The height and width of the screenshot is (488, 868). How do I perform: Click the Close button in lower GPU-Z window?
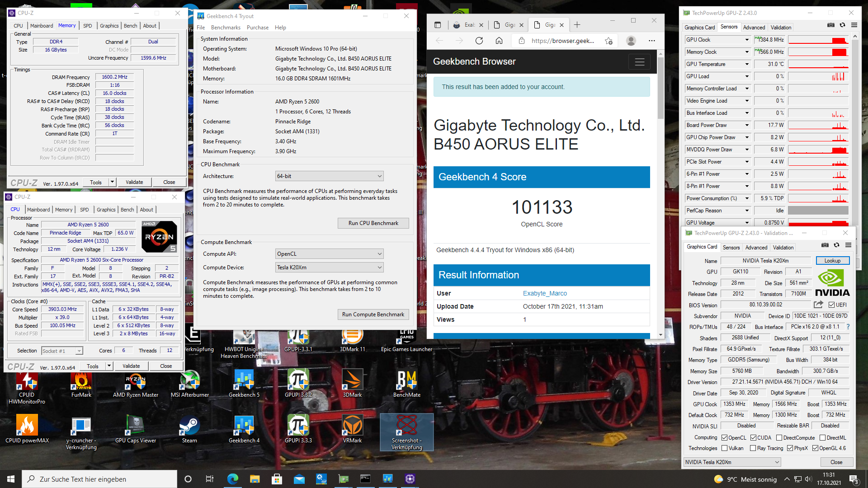tap(836, 462)
